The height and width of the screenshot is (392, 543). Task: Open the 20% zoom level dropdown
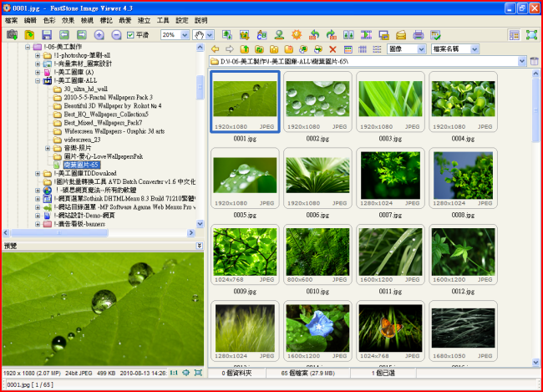pyautogui.click(x=184, y=35)
